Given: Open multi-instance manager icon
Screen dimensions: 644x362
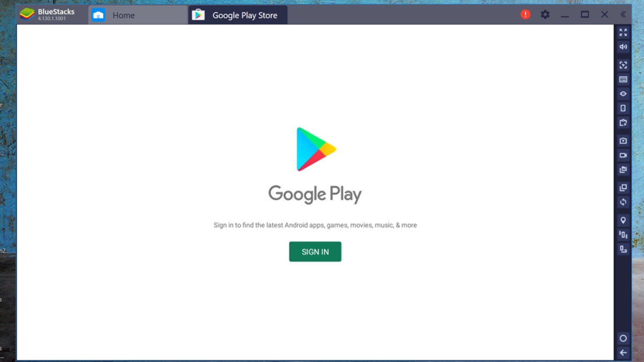Looking at the screenshot, I should [623, 188].
